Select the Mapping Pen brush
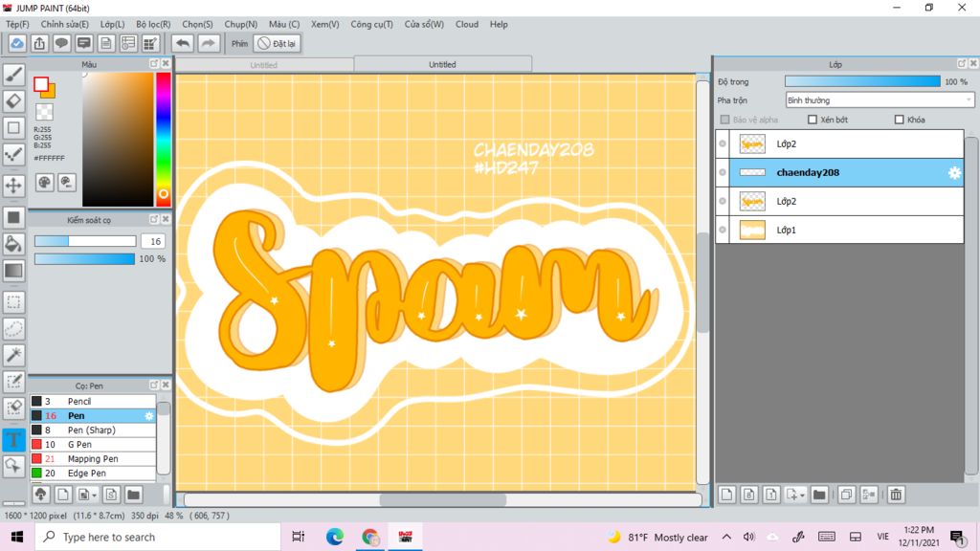The width and height of the screenshot is (980, 551). tap(93, 458)
